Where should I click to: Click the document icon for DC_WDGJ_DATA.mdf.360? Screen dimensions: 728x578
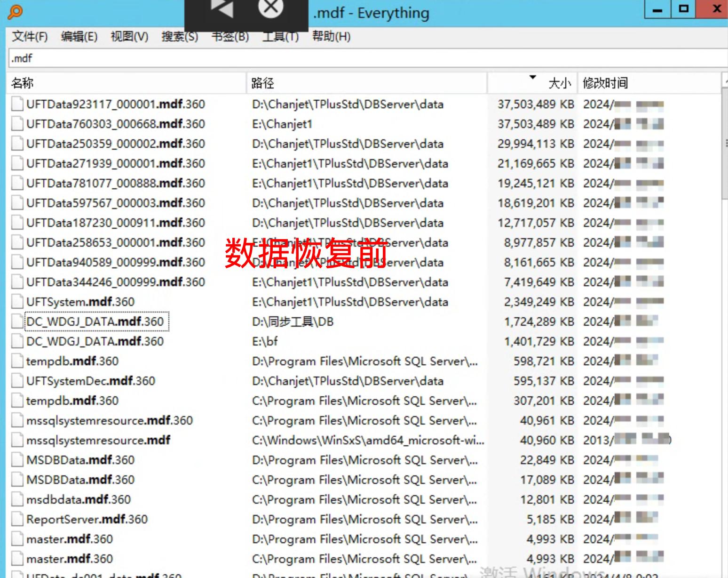pos(16,321)
